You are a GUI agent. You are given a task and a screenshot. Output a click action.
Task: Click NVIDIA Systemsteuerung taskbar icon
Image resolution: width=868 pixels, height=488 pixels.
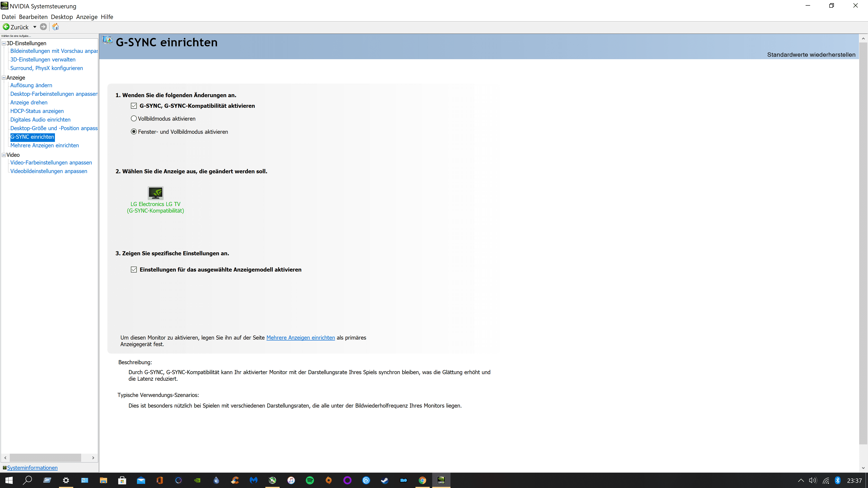point(441,480)
